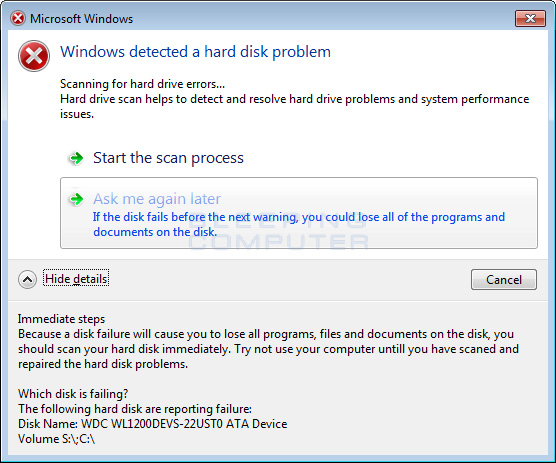Click the blue disk fails warning description
This screenshot has width=556, height=463.
(x=299, y=224)
